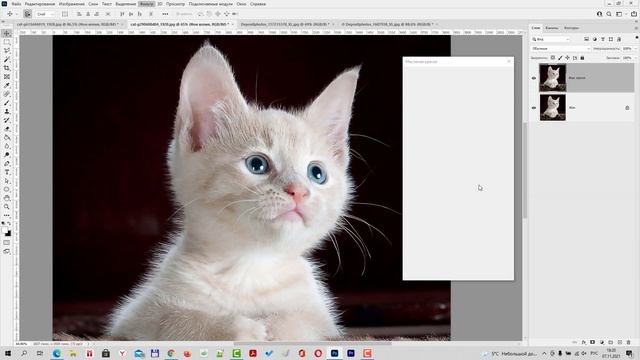
Task: Click the trash icon to delete layer
Action: pos(629,342)
